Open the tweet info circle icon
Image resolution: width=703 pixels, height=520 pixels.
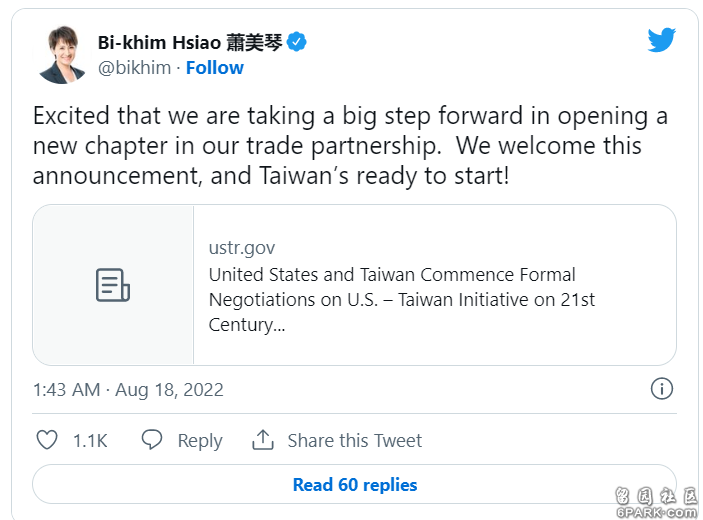click(x=662, y=389)
